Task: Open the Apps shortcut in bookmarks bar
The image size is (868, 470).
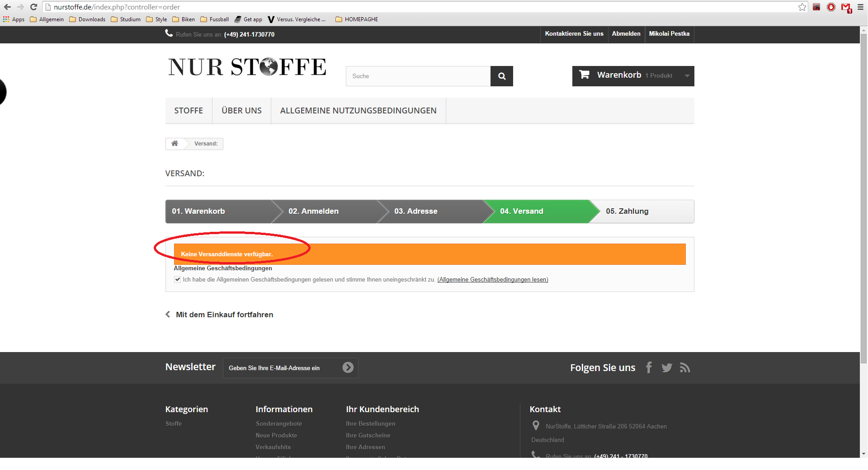Action: [x=14, y=19]
